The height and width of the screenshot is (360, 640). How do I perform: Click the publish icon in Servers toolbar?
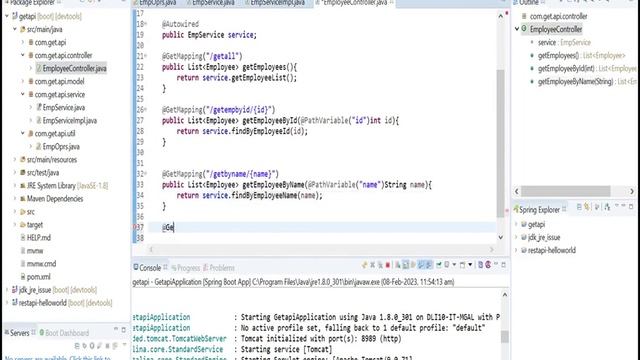point(116,345)
